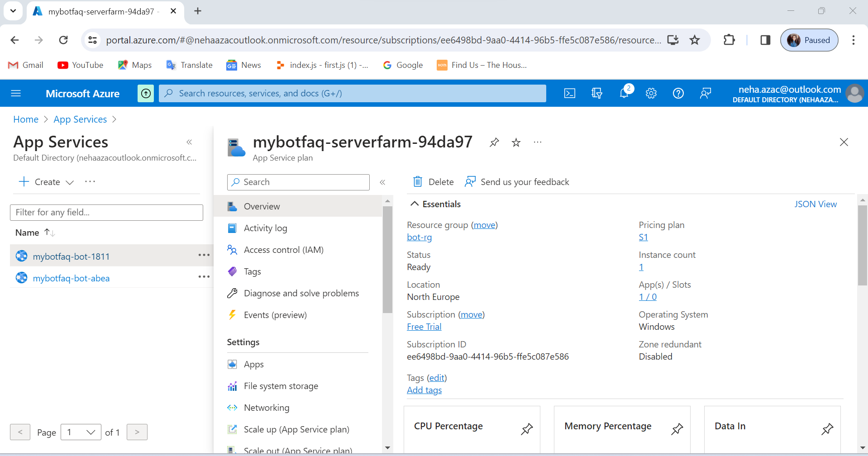
Task: Go to next page of results
Action: [137, 432]
